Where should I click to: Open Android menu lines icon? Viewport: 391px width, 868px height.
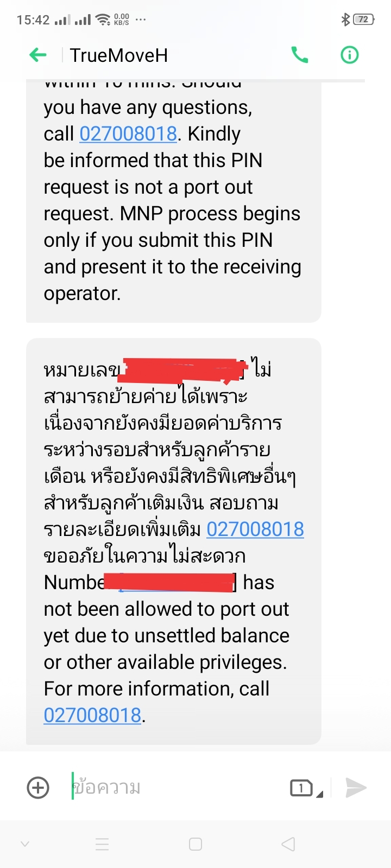[x=102, y=844]
